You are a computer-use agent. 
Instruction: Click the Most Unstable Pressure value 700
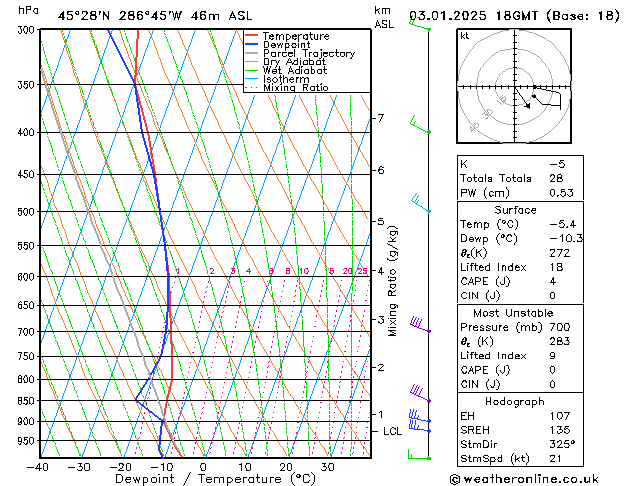click(560, 327)
